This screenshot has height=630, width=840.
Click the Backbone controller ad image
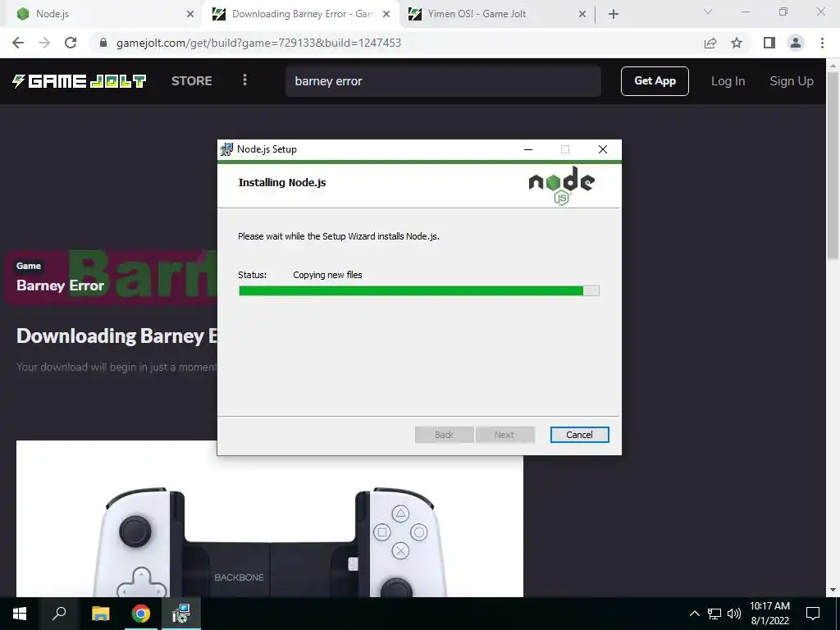[x=269, y=518]
